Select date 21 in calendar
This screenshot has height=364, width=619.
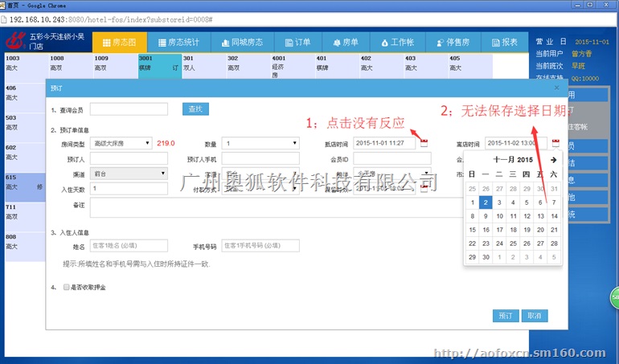click(x=554, y=230)
